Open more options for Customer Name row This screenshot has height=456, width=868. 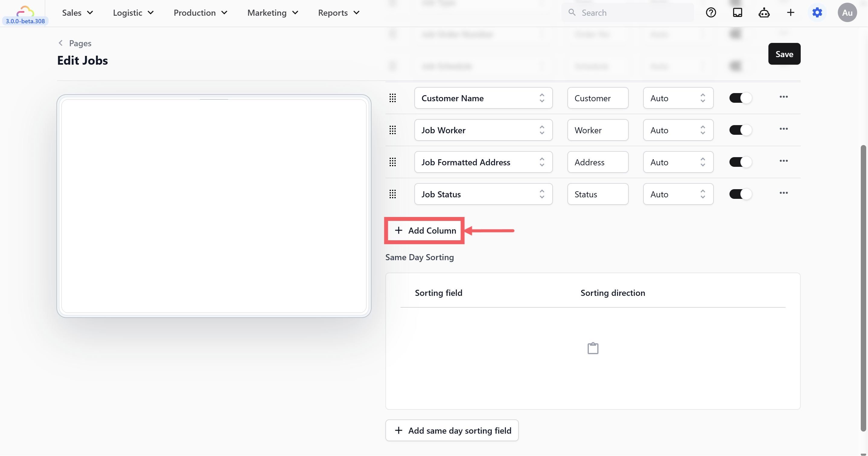tap(783, 97)
